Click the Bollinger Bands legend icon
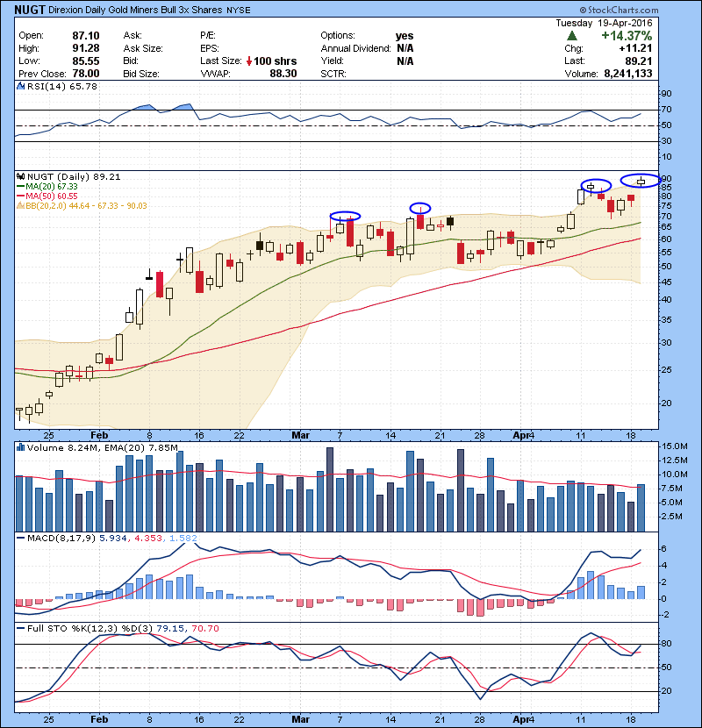 coord(20,205)
